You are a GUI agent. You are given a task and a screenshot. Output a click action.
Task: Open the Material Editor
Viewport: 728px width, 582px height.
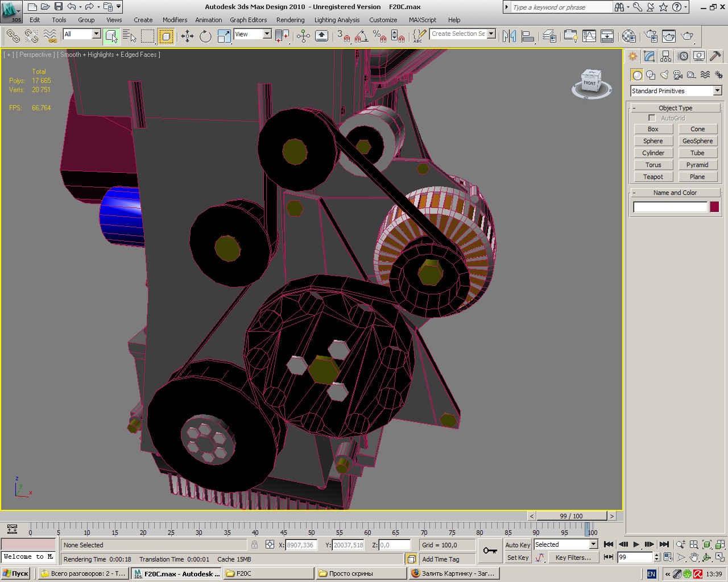[x=628, y=36]
